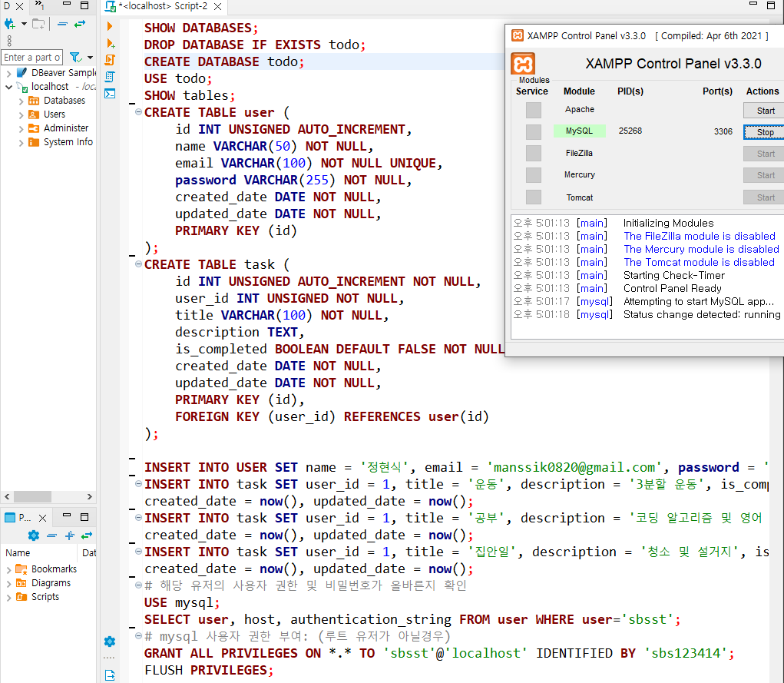Expand the Diagrams folder in Projects

[8, 583]
